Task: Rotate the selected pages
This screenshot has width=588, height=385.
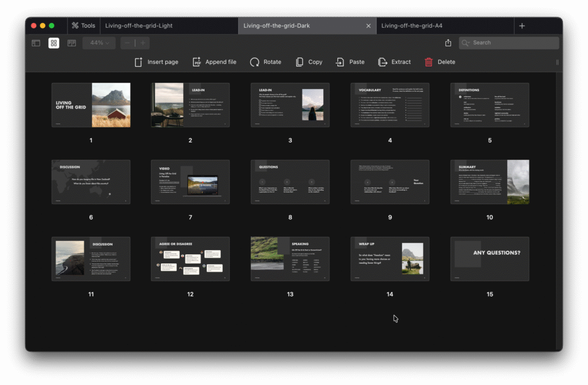Action: tap(254, 62)
